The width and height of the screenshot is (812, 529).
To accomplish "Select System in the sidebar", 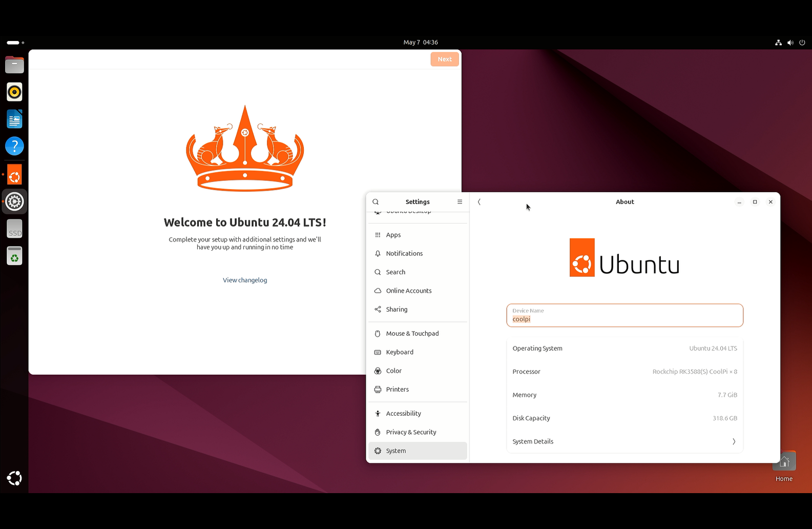I will pos(418,451).
